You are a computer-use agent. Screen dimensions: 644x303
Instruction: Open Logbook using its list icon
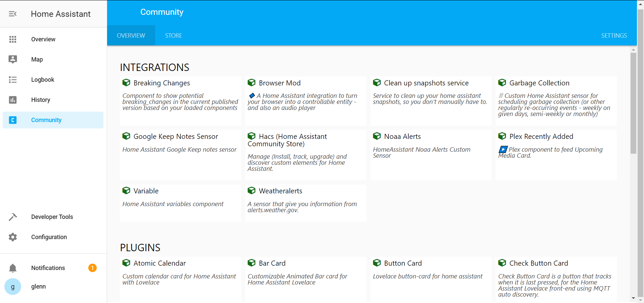[13, 80]
